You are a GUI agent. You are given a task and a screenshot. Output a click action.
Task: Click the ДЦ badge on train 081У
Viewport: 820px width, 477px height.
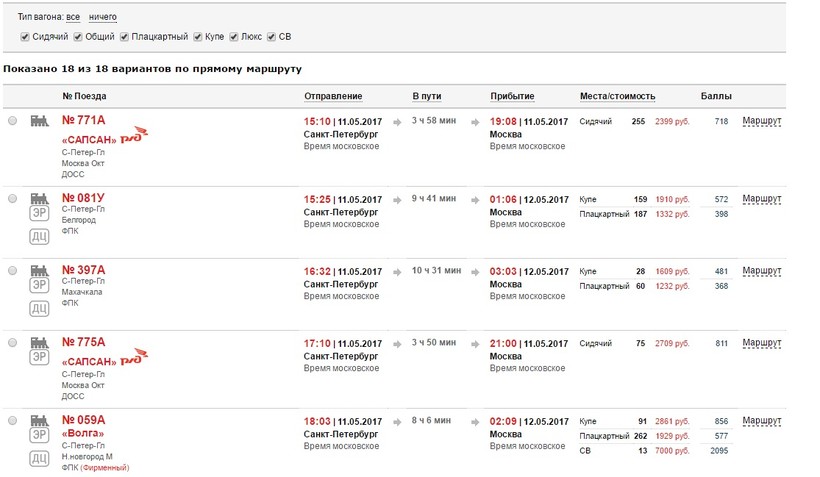[40, 236]
